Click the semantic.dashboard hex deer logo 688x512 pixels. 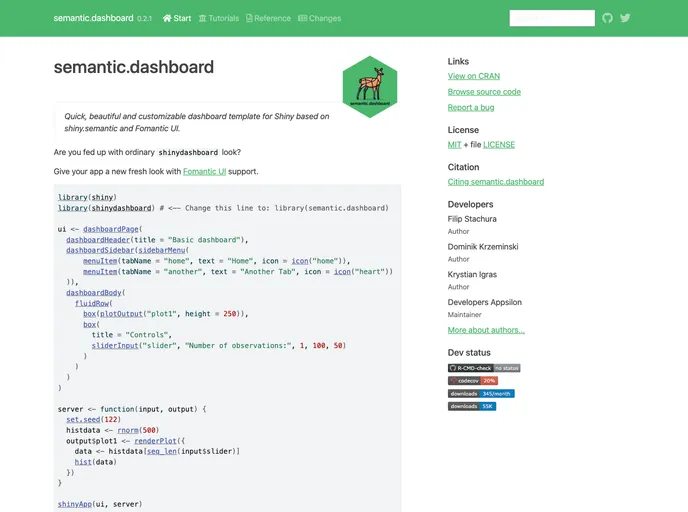tap(370, 87)
